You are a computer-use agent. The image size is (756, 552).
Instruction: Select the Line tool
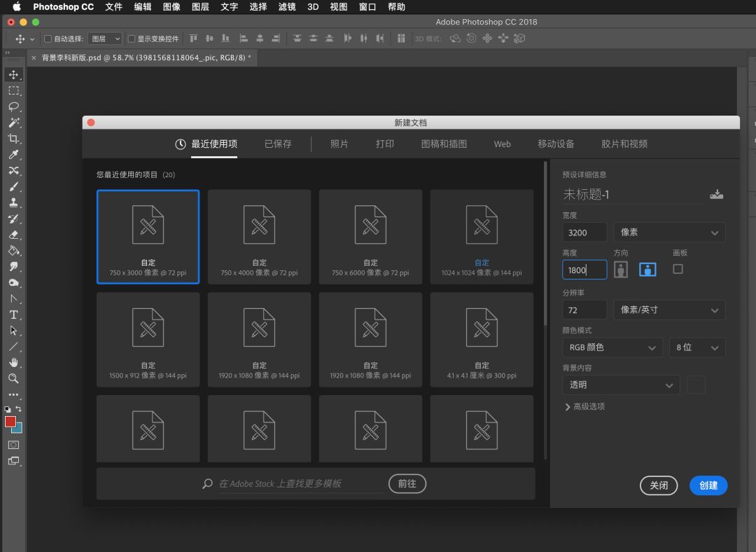(13, 347)
